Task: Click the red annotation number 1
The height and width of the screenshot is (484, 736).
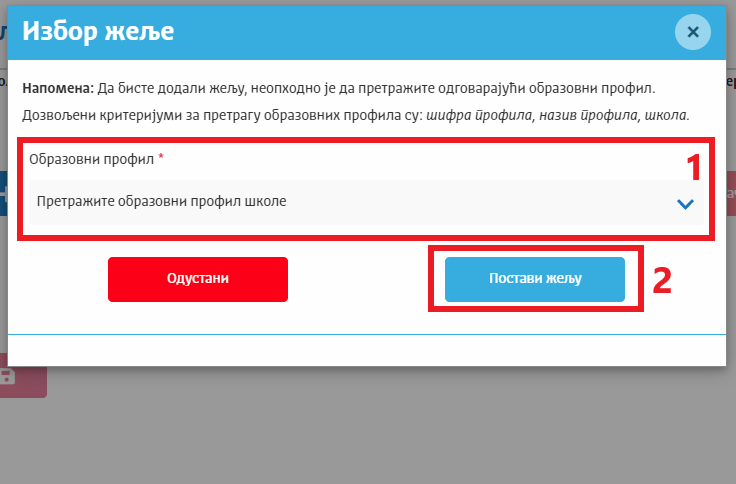Action: (692, 166)
